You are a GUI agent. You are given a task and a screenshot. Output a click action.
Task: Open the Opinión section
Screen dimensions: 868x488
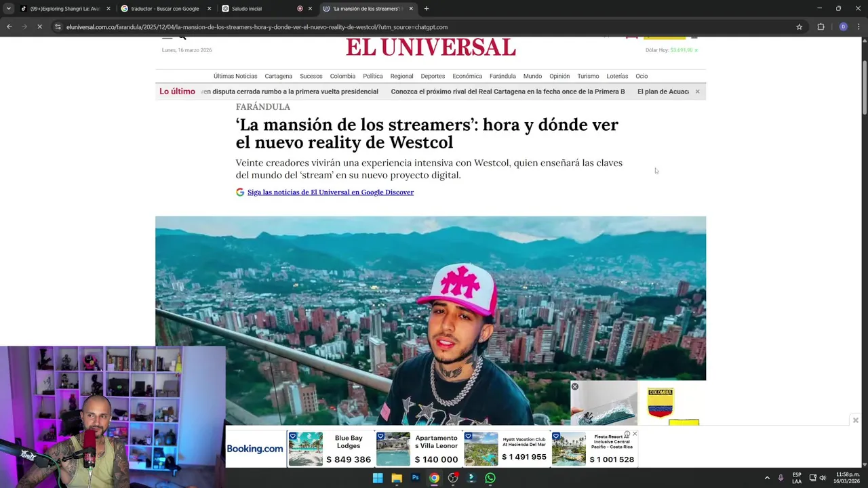coord(559,76)
